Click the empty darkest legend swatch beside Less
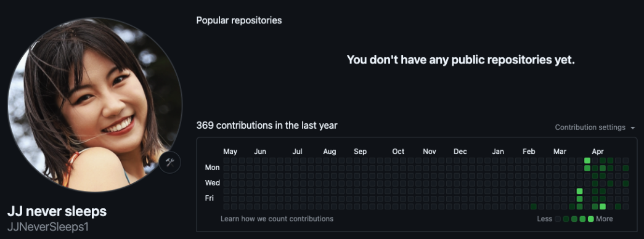 pos(558,219)
